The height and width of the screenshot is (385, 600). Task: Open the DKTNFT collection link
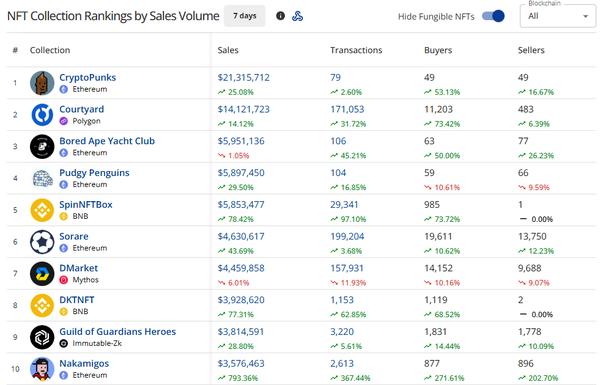point(77,300)
